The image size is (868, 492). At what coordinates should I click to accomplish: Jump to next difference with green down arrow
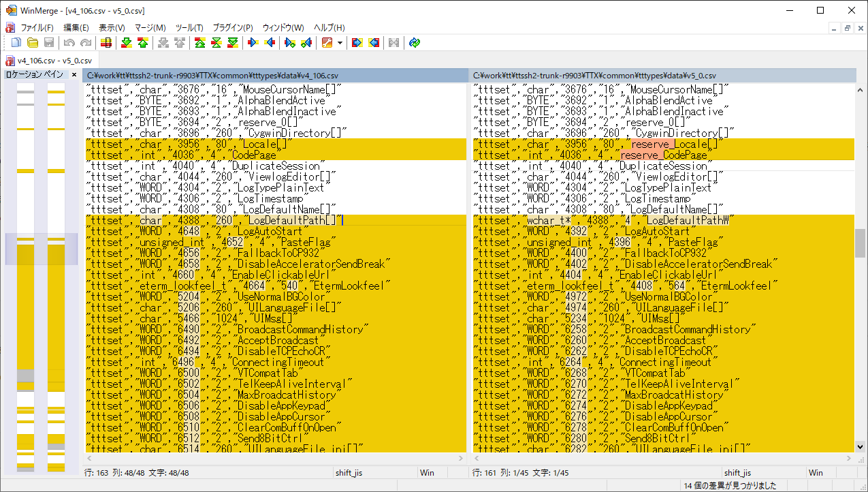[x=126, y=43]
